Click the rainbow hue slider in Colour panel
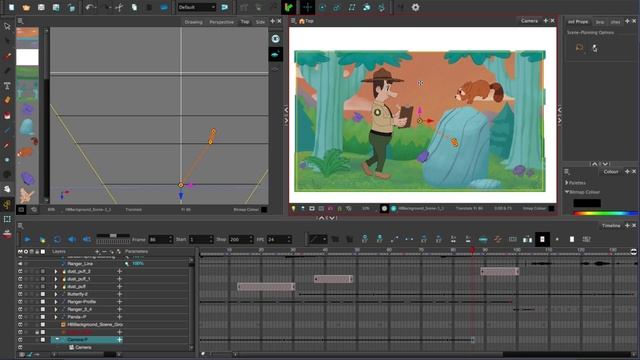 [606, 213]
